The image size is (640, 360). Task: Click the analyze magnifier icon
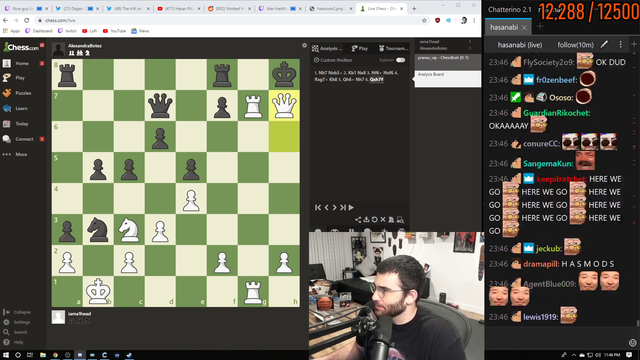click(x=400, y=220)
